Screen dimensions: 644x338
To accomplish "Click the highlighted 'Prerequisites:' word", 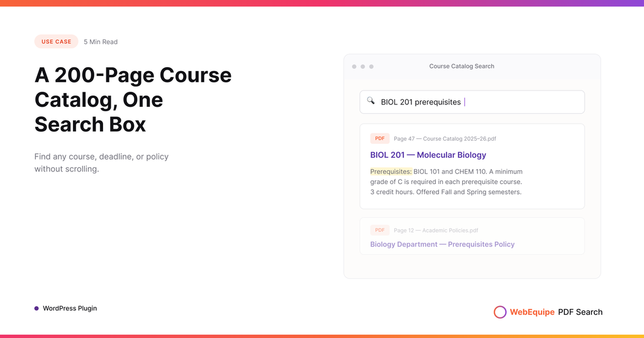I will point(391,172).
